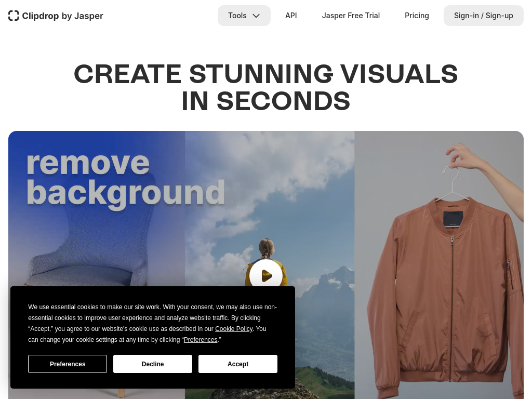The height and width of the screenshot is (399, 532).
Task: Click the underlined Preferences link in cookie text
Action: tap(201, 340)
